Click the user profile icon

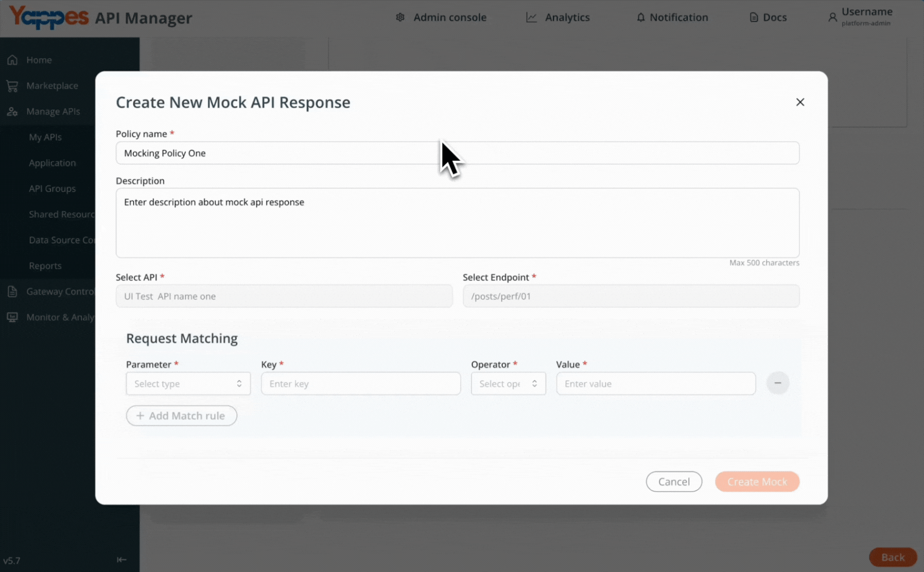point(832,18)
